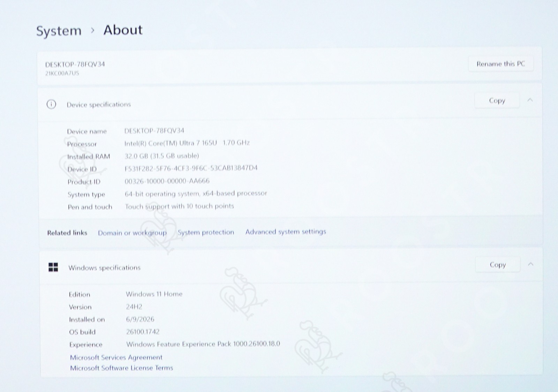This screenshot has height=392, width=558.
Task: Click the Pen and touch label
Action: (x=90, y=207)
